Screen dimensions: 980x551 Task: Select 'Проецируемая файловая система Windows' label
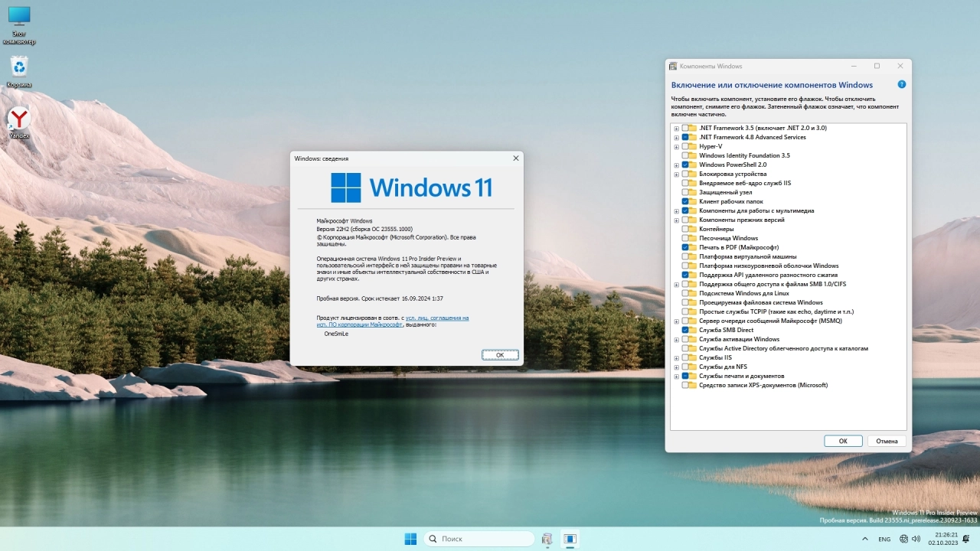click(761, 302)
